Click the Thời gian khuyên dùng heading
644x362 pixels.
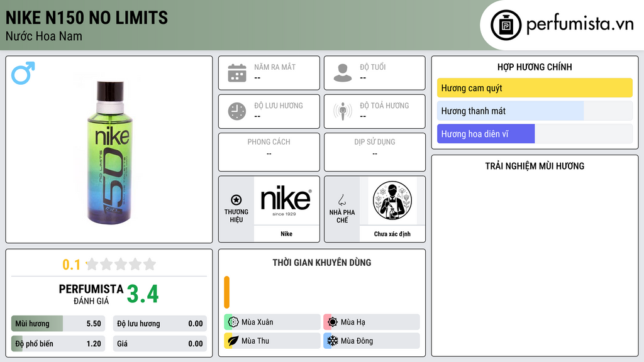pyautogui.click(x=322, y=263)
